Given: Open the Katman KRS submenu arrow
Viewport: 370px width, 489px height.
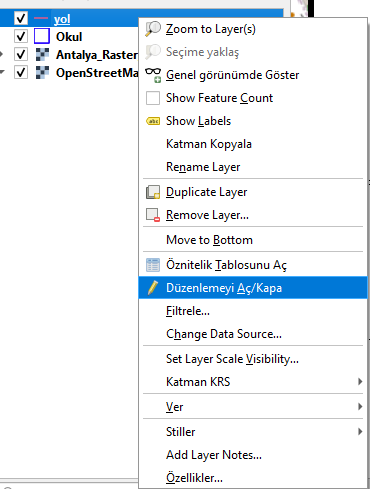Looking at the screenshot, I should click(x=360, y=382).
